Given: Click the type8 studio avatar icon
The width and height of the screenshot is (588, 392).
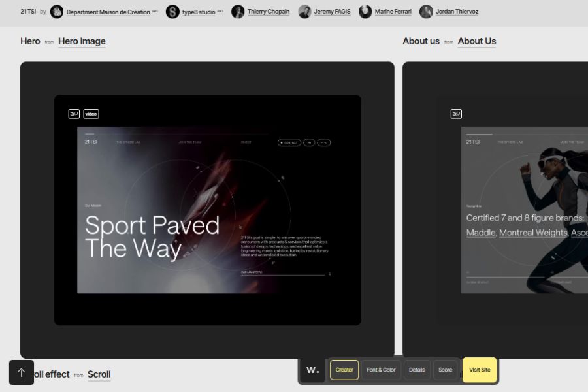Looking at the screenshot, I should point(172,12).
